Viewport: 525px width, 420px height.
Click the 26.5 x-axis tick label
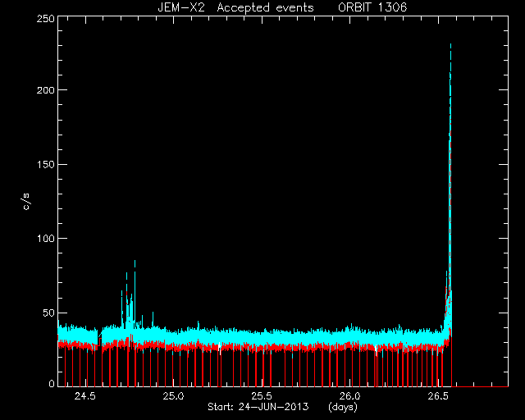(x=437, y=396)
